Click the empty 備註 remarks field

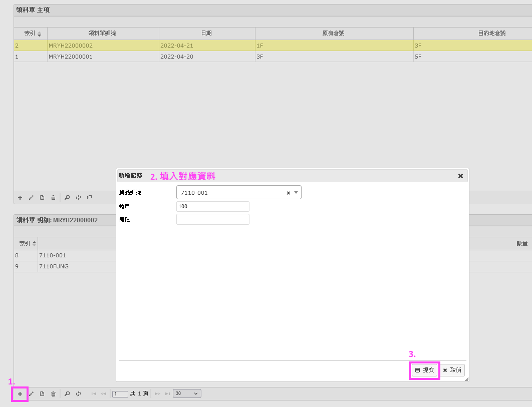[212, 219]
